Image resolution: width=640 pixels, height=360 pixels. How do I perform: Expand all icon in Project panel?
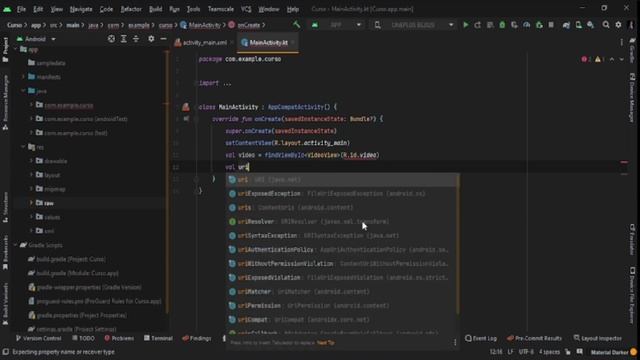point(124,39)
